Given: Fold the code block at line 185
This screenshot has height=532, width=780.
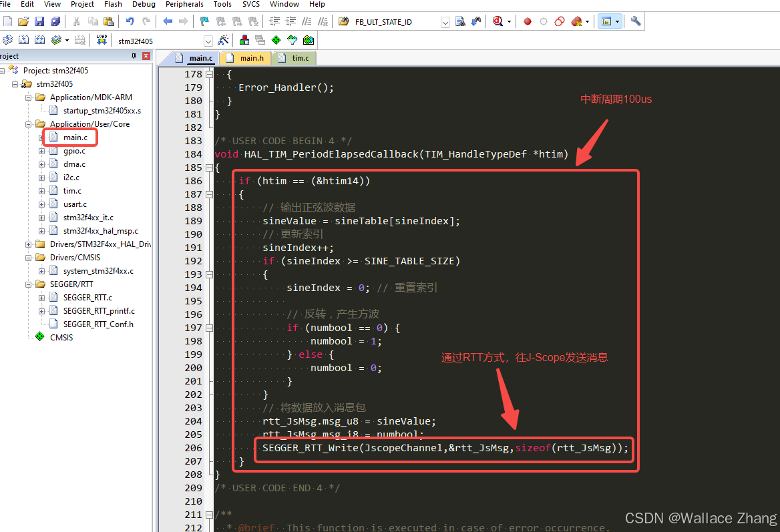Looking at the screenshot, I should (x=210, y=168).
